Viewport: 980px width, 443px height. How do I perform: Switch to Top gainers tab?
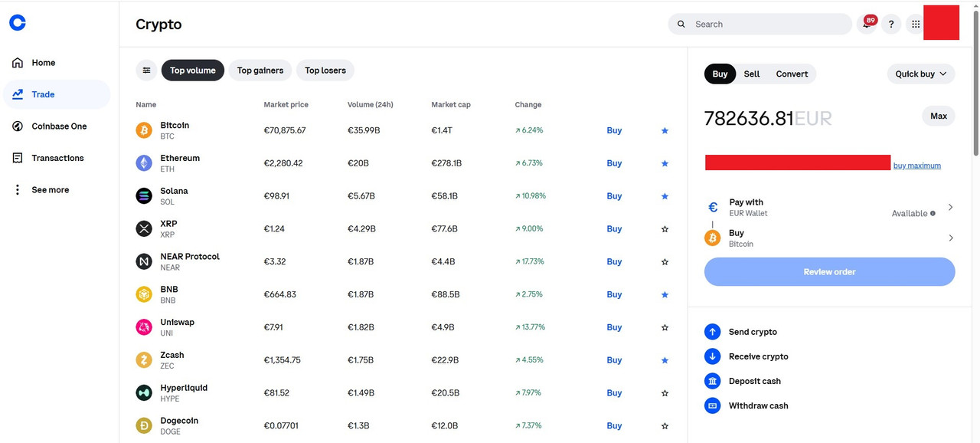260,71
